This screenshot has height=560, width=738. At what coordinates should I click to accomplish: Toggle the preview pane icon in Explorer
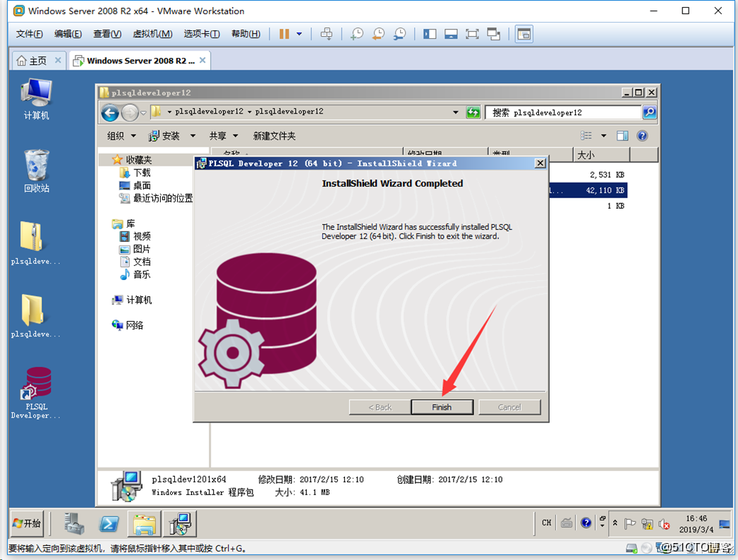622,135
